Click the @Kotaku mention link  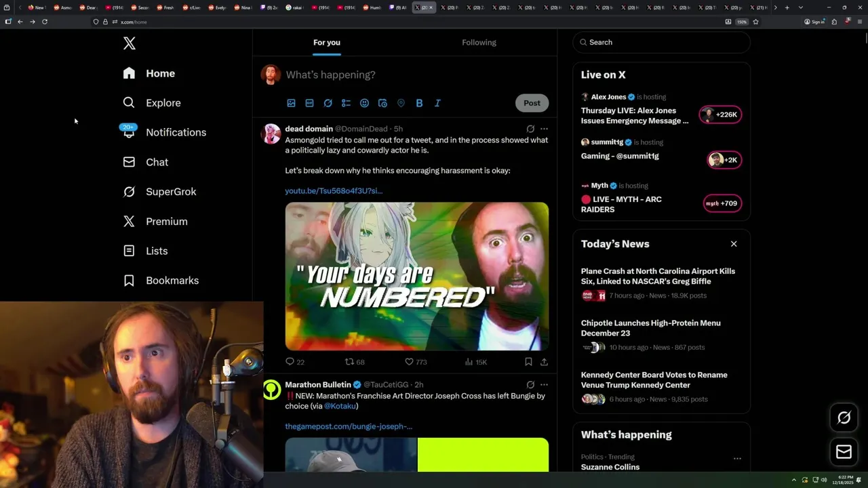click(x=340, y=406)
